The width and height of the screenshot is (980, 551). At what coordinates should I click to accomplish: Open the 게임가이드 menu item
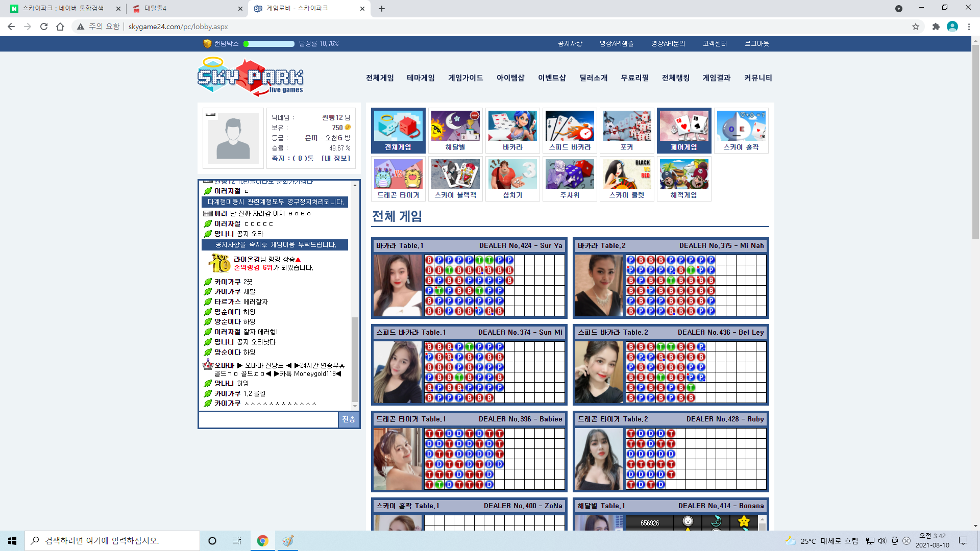tap(465, 78)
